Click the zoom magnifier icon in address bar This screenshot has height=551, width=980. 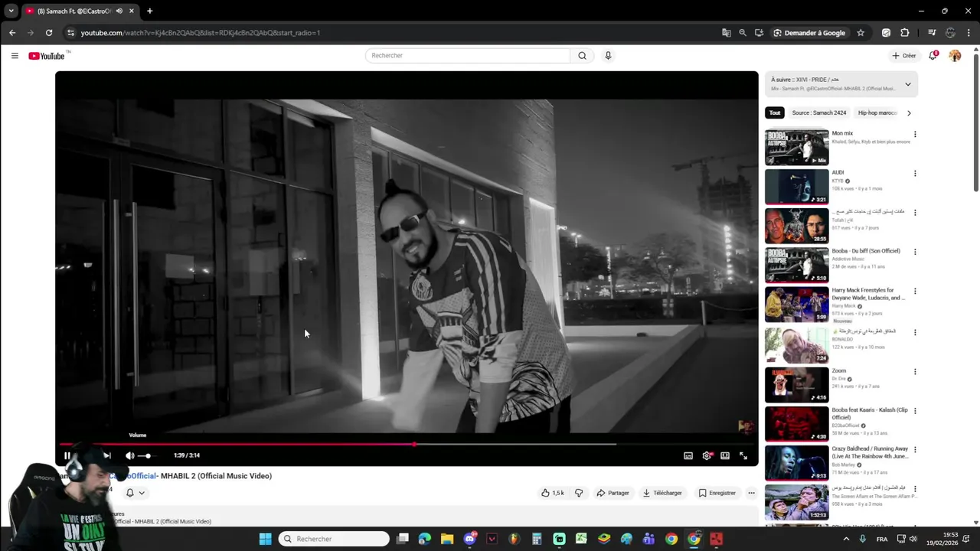(x=743, y=33)
